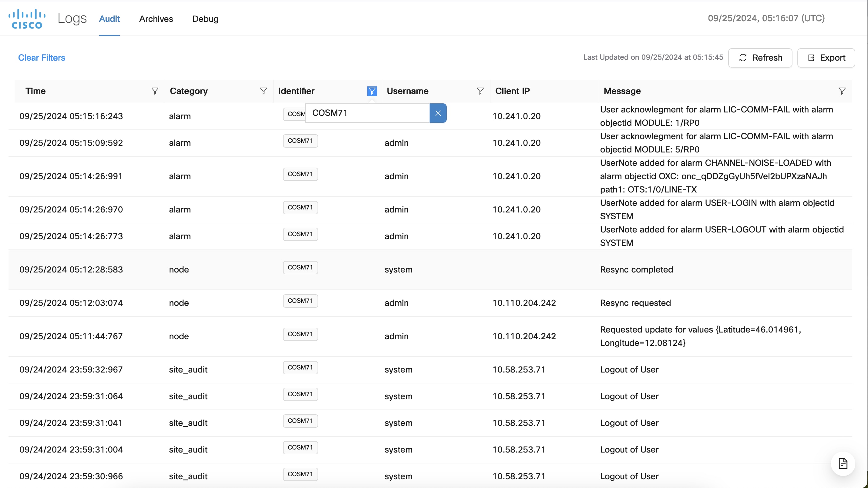The image size is (868, 488).
Task: Click COSM71 tag in 05:14:26:773 row
Action: (300, 234)
